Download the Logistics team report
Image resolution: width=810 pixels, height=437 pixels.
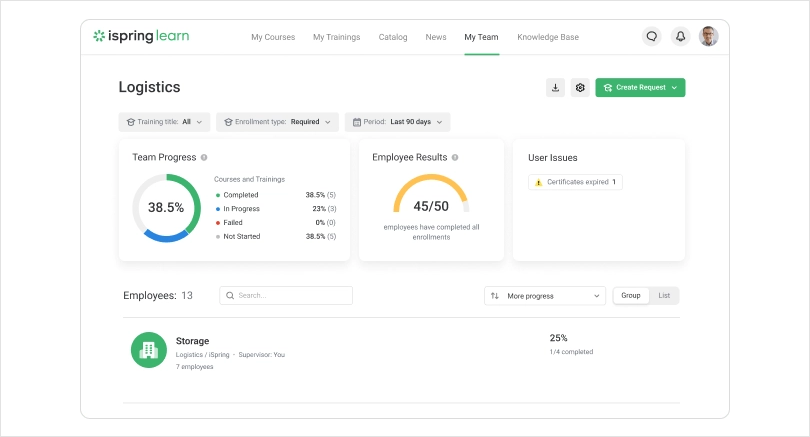[555, 88]
